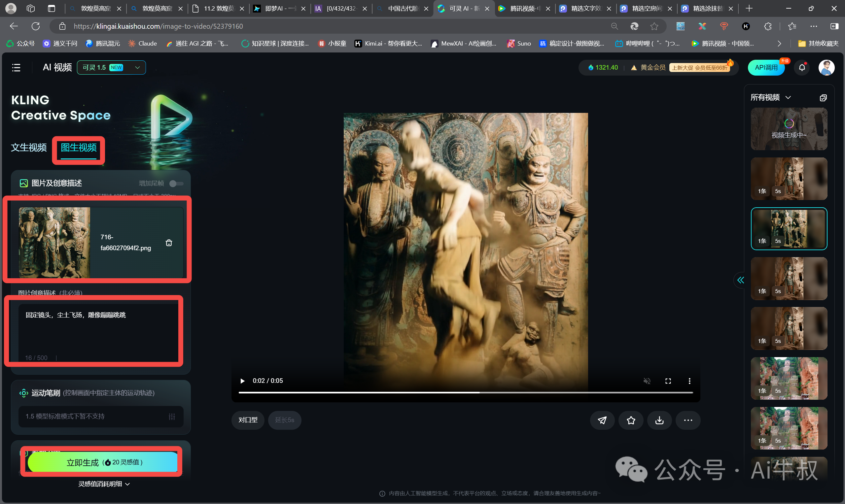Viewport: 845px width, 504px height.
Task: Open the hamburger menu at top left
Action: coord(16,67)
